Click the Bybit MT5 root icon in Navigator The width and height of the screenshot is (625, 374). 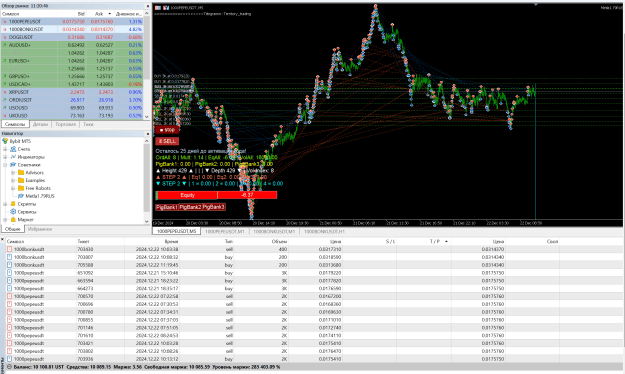pos(5,141)
